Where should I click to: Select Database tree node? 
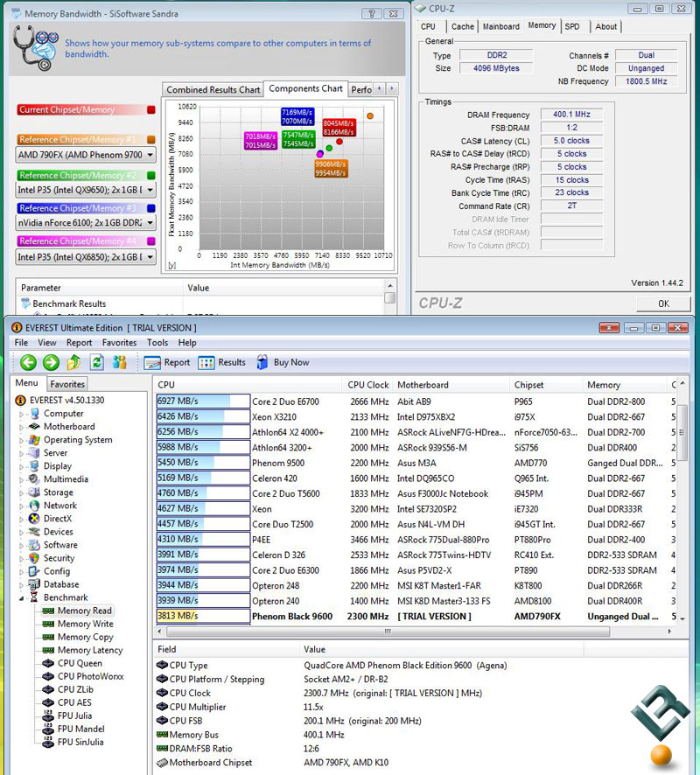61,584
